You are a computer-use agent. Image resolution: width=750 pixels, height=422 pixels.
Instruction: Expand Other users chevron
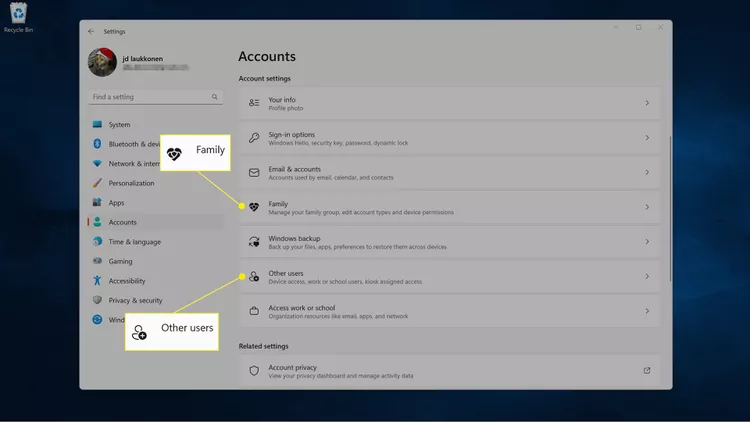647,277
